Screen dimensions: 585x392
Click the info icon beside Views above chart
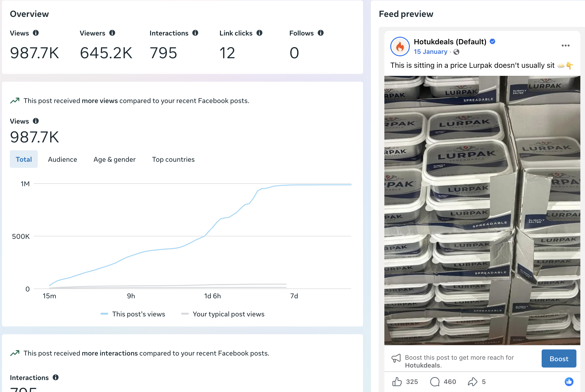[36, 121]
